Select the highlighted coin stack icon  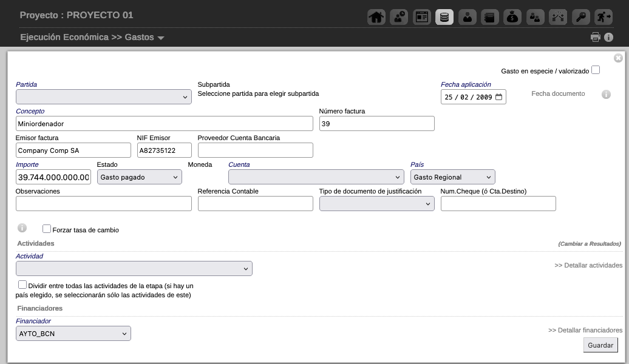click(x=444, y=17)
